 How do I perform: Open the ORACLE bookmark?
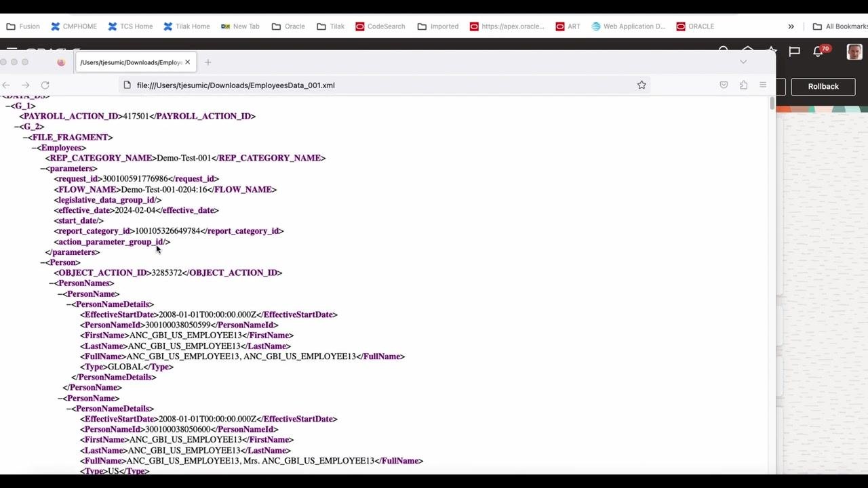coord(695,26)
